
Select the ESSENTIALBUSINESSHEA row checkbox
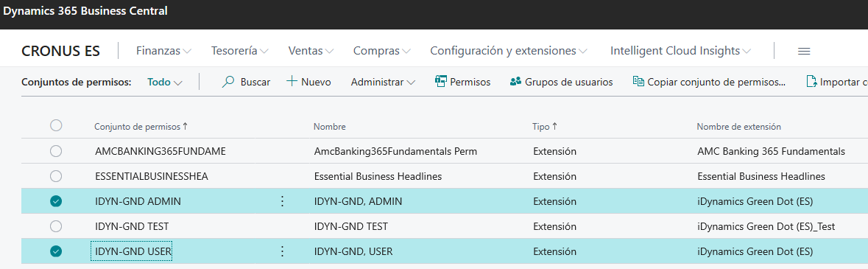(x=56, y=176)
